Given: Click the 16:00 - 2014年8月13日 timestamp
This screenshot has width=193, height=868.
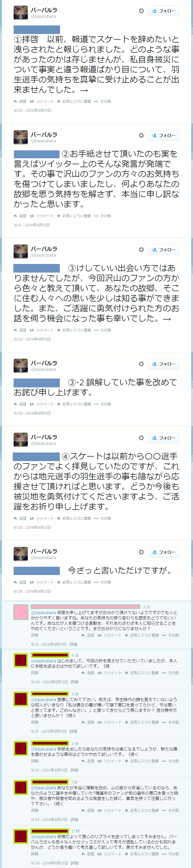Looking at the screenshot, I should click(32, 110).
